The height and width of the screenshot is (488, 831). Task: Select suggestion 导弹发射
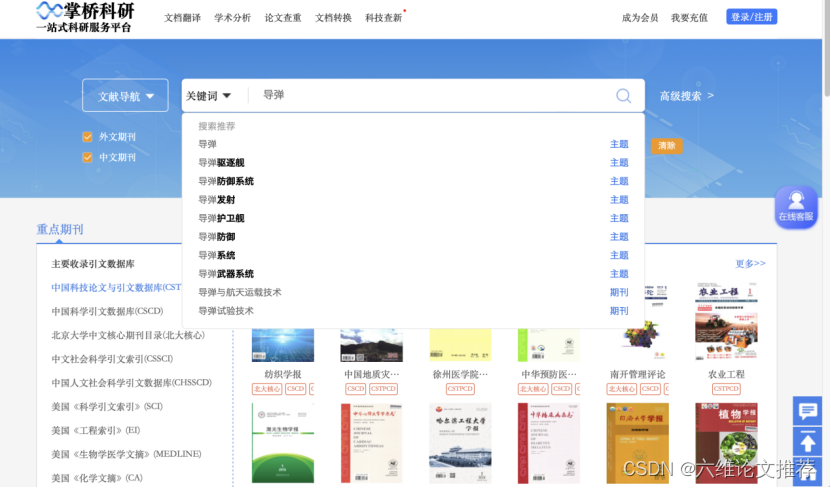pyautogui.click(x=413, y=200)
